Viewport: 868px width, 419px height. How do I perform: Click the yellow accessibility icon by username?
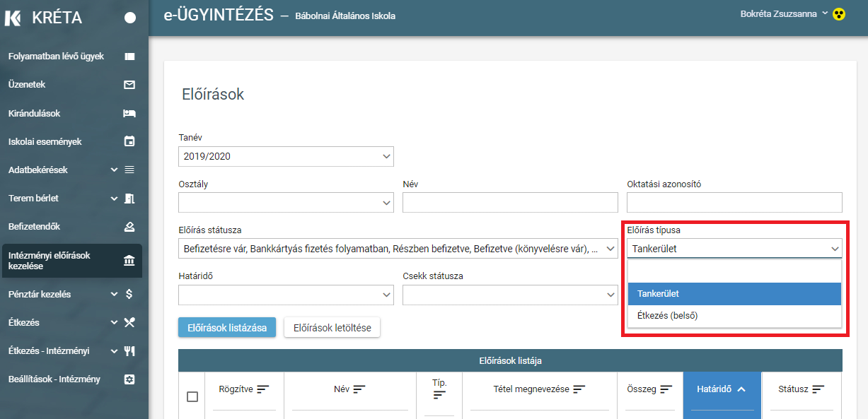pos(839,14)
